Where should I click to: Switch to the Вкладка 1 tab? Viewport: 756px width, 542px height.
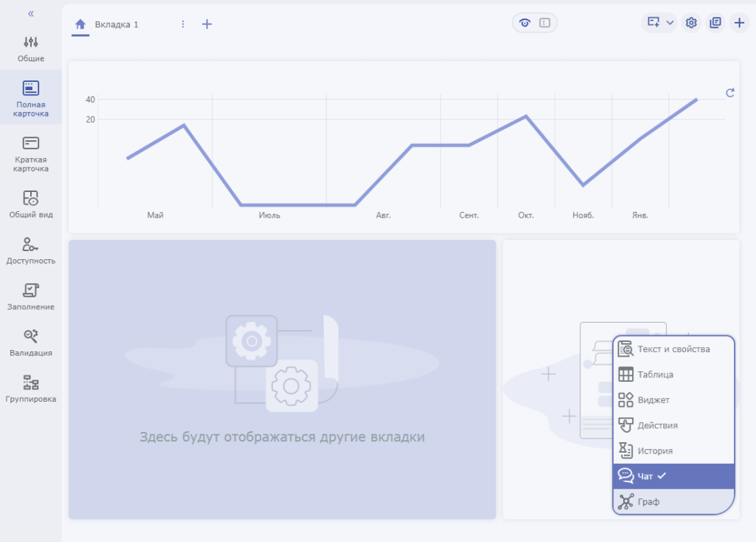pos(116,24)
